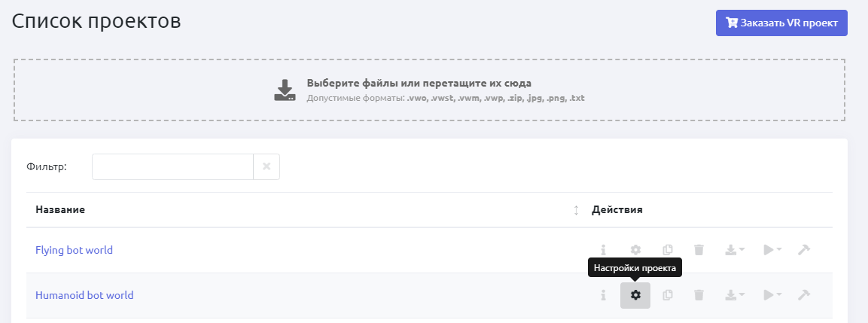The height and width of the screenshot is (323, 868).
Task: Delete the Flying bot world project
Action: (699, 250)
